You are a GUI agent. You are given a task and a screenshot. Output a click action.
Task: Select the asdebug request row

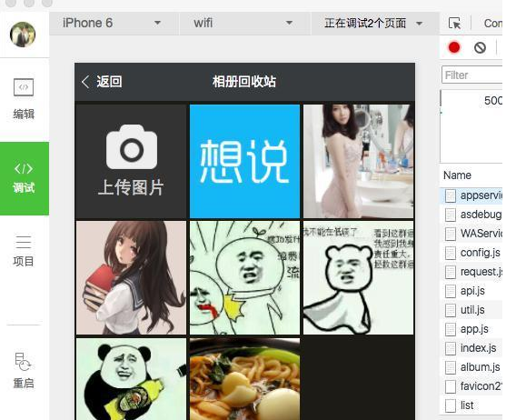pos(471,215)
